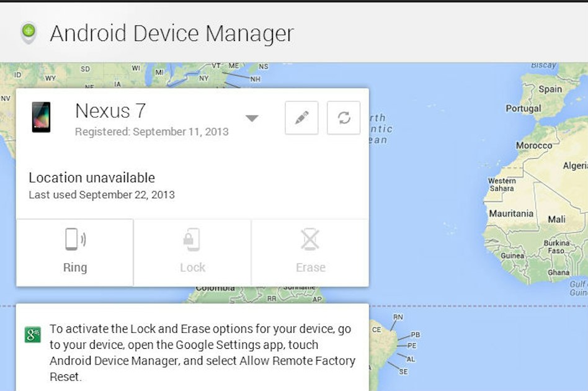The height and width of the screenshot is (391, 588).
Task: Click 'Registered: September 11, 2013' text
Action: click(152, 132)
